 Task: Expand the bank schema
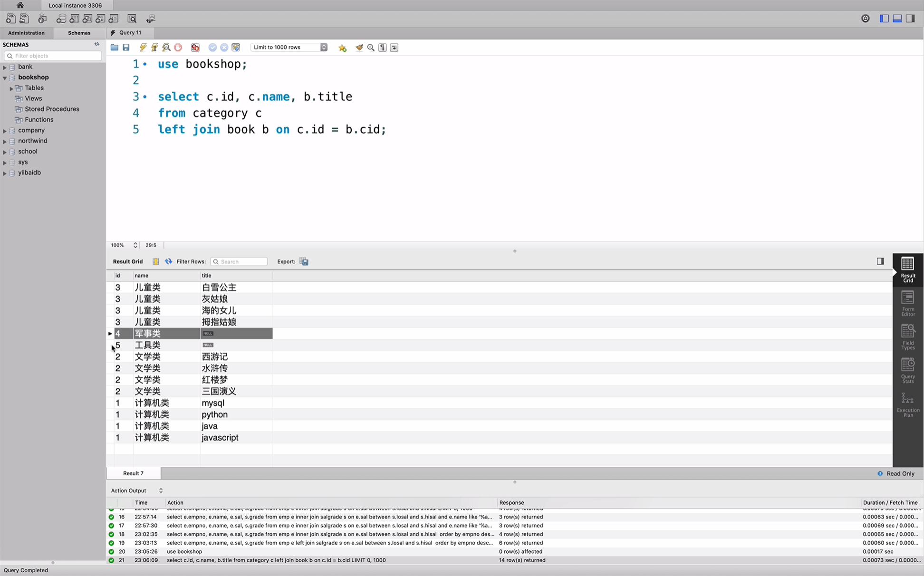pos(5,67)
